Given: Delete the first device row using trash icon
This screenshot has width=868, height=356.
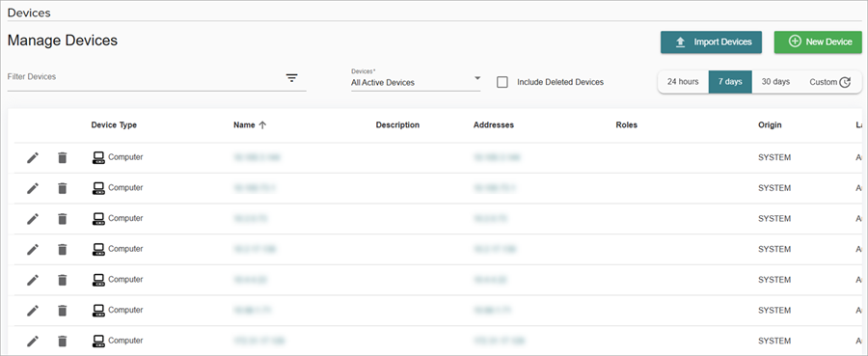Looking at the screenshot, I should click(x=62, y=158).
